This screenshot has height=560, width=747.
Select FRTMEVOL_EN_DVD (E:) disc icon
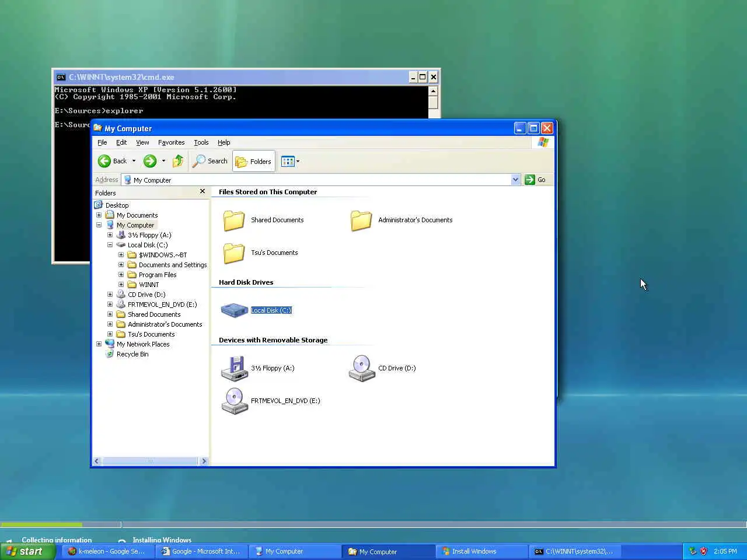tap(235, 401)
